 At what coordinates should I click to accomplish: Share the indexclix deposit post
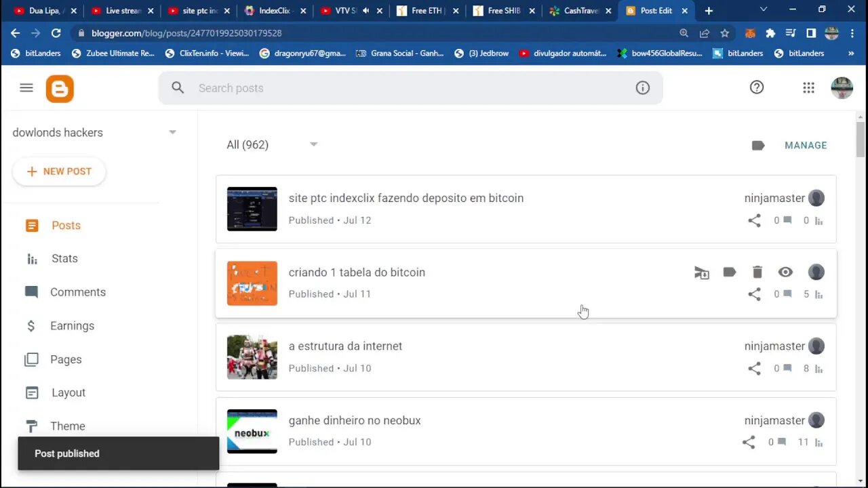click(x=754, y=220)
